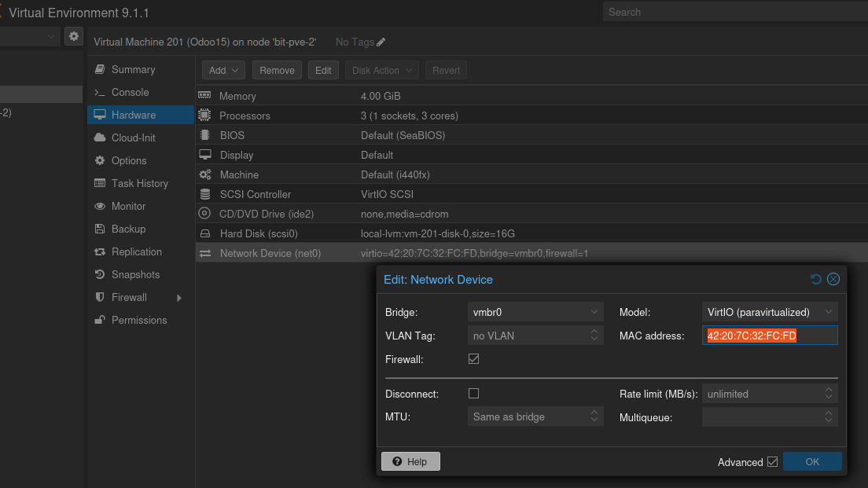The height and width of the screenshot is (488, 868).
Task: Click the Help button
Action: pyautogui.click(x=410, y=461)
